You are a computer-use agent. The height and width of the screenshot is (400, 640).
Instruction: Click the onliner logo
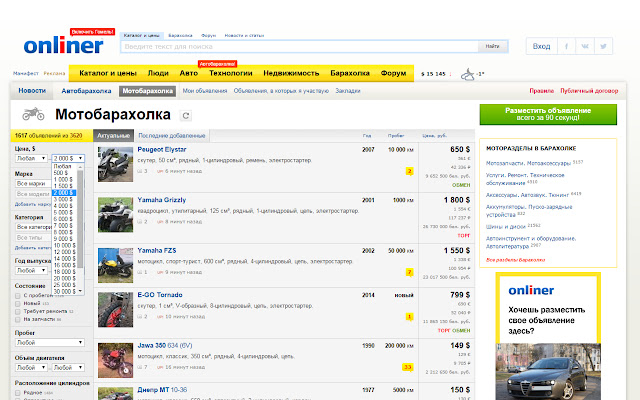click(63, 45)
